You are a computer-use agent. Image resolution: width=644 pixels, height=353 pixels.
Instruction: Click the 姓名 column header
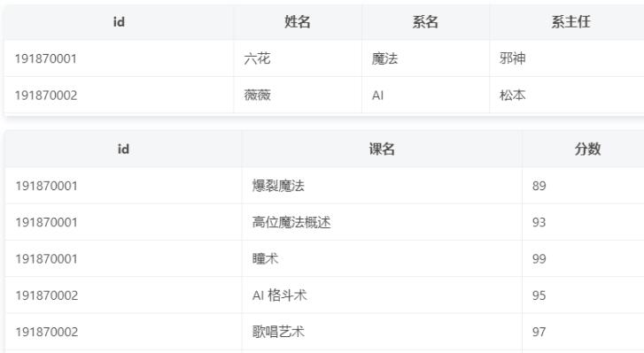pos(298,22)
